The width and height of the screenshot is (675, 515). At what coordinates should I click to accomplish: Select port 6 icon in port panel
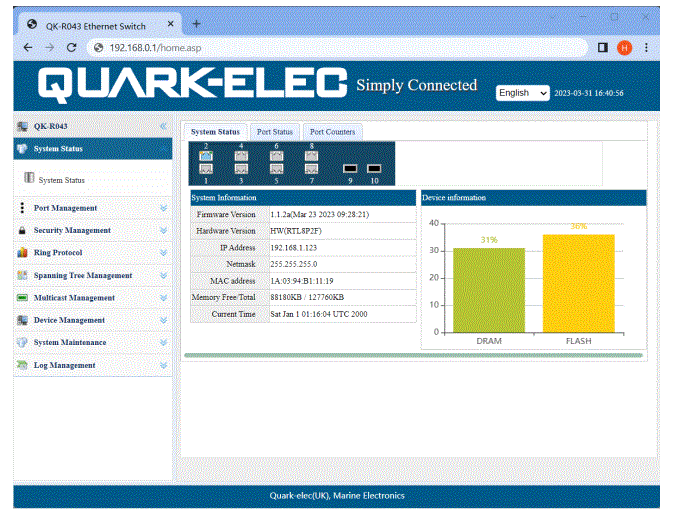pyautogui.click(x=276, y=155)
